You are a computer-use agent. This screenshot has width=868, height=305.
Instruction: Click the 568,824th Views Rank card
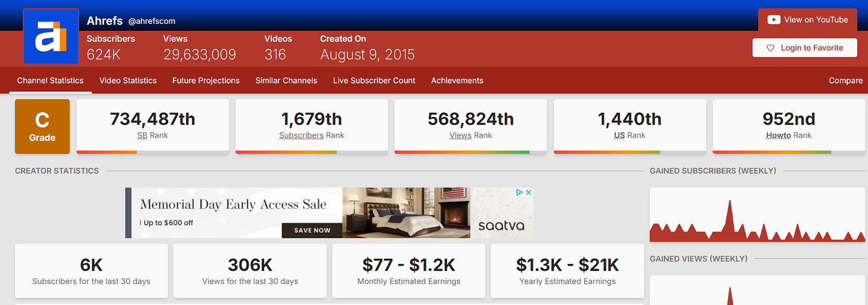pos(470,127)
